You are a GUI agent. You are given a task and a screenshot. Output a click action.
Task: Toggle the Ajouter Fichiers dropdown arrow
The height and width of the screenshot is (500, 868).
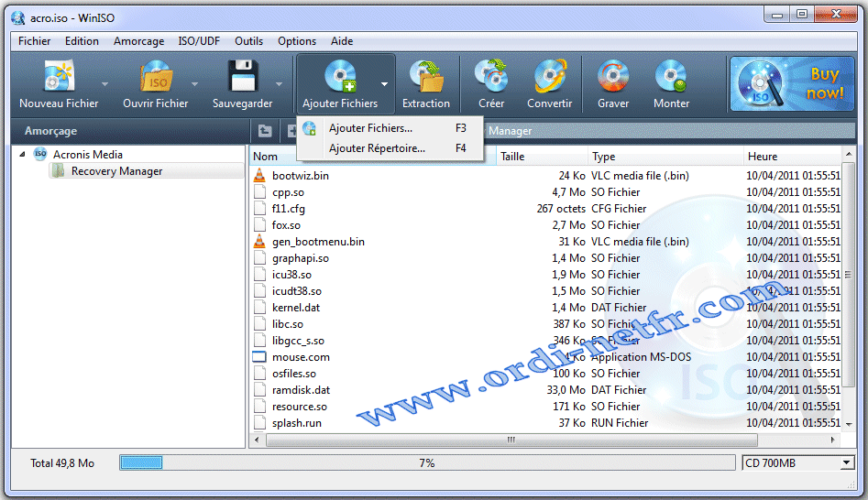tap(384, 84)
